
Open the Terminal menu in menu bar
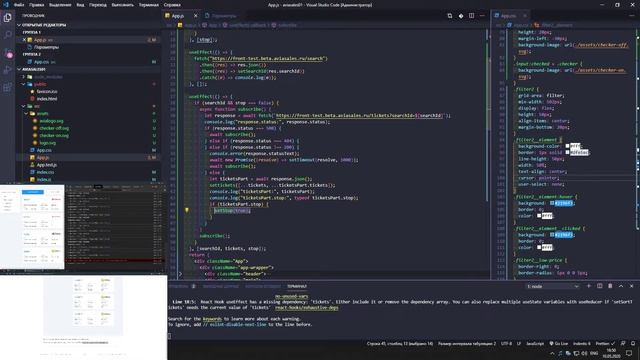point(149,5)
